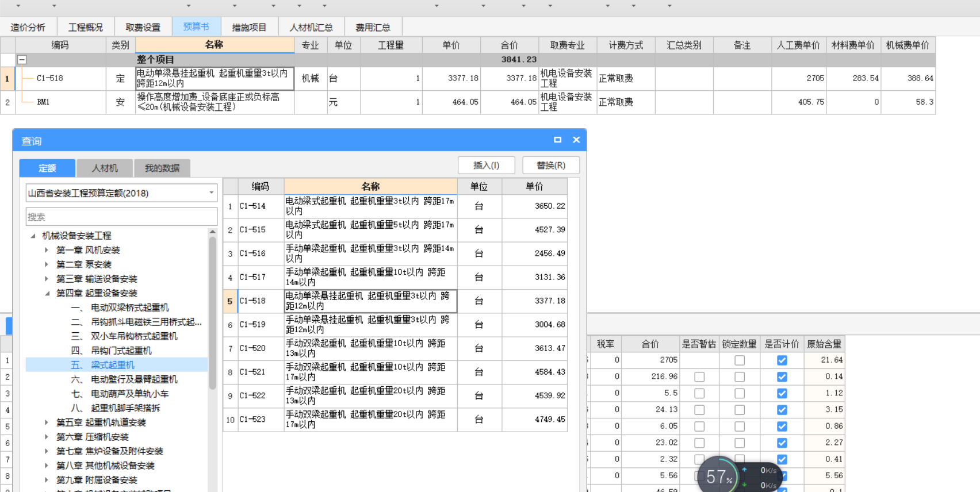Select tree item 四、吊钩门式起重机
The height and width of the screenshot is (492, 980).
(x=112, y=351)
